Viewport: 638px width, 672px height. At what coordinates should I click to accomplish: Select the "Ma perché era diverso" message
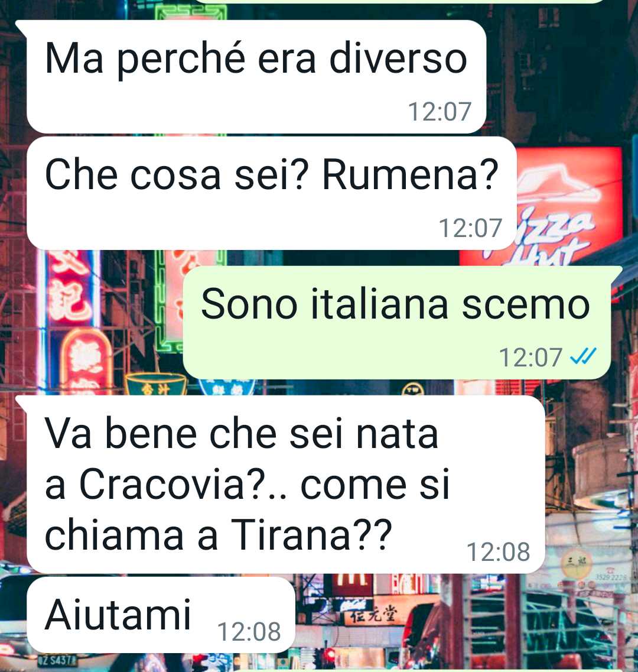point(256,77)
